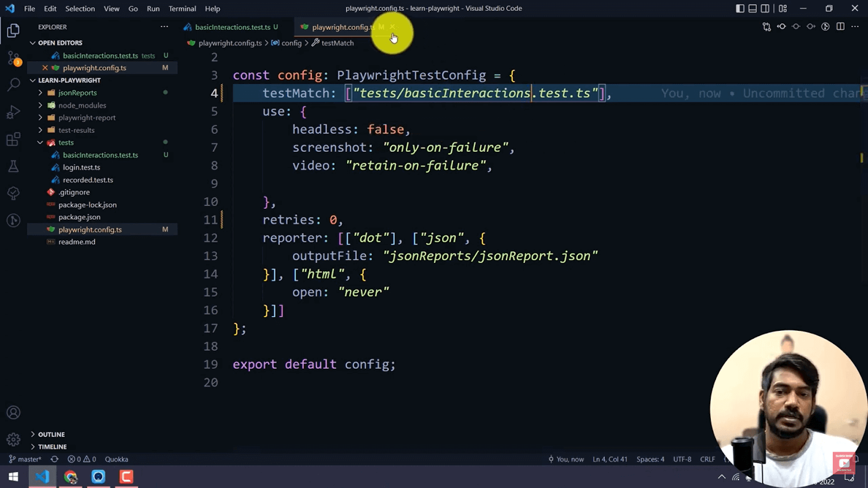Click the master branch in status bar

pos(25,459)
